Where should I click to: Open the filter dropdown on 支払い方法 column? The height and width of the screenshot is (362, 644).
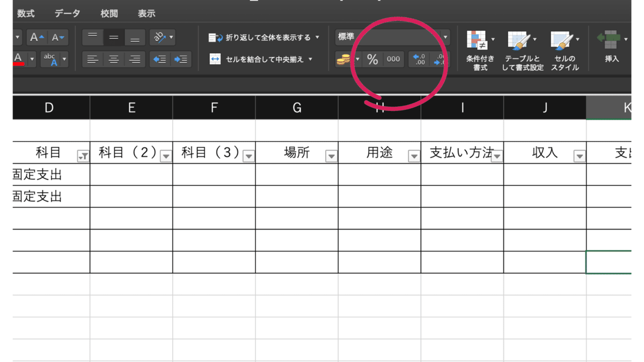497,156
